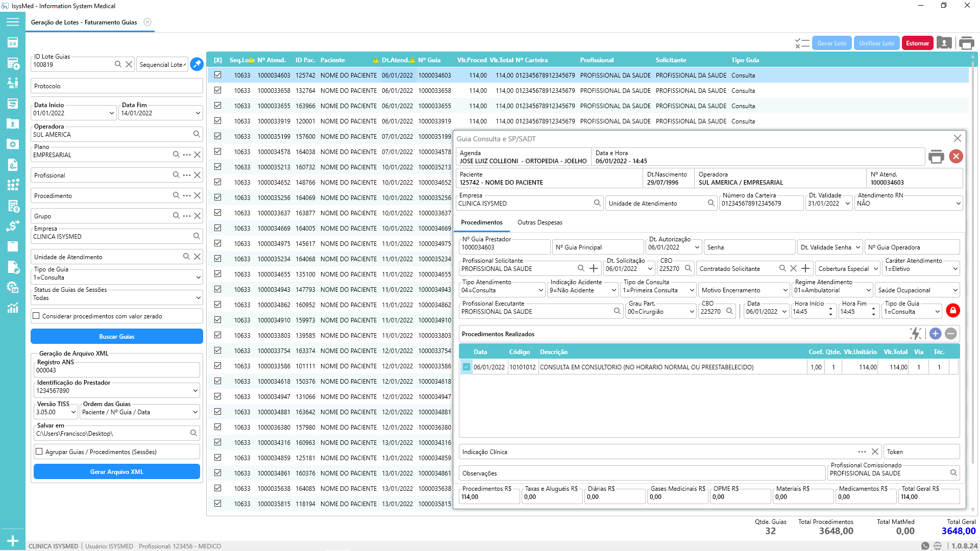Check Agrupar Guias / Procedimentos (Sessões)
The height and width of the screenshot is (551, 980).
tap(39, 452)
